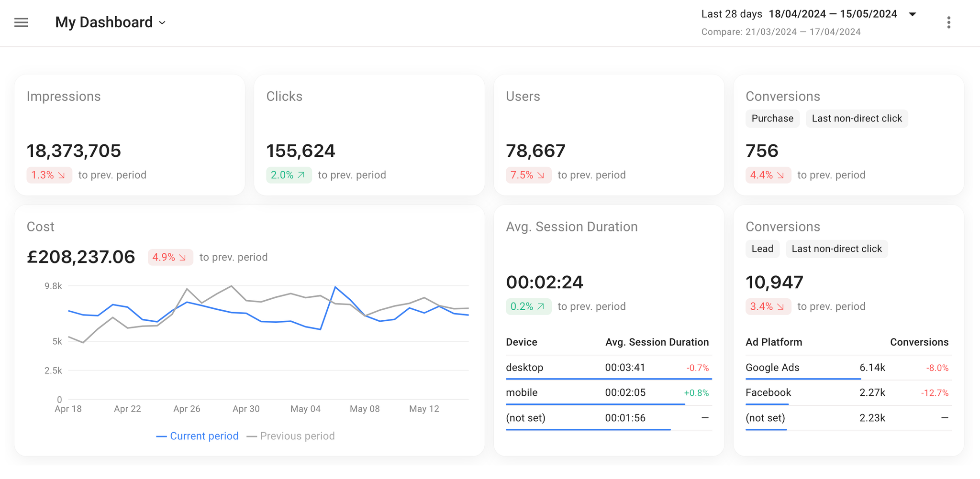Click the Cost 4.9% decrease badge
The image size is (980, 479).
[x=170, y=257]
